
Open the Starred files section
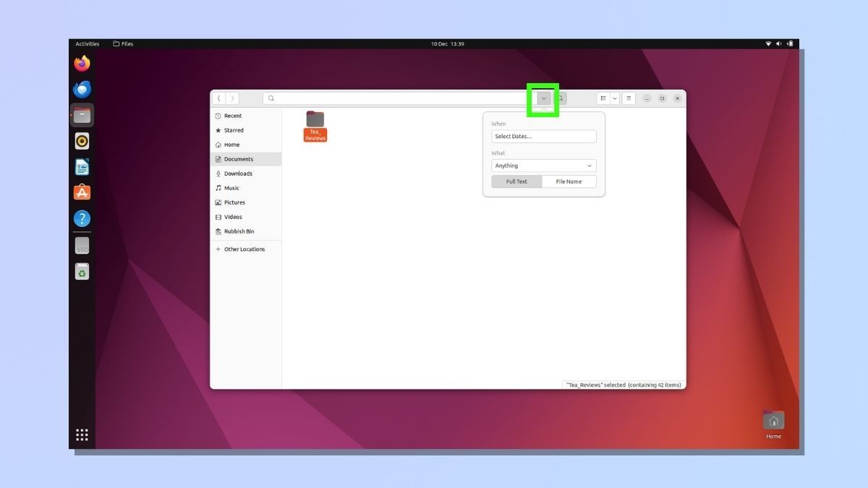point(219,130)
